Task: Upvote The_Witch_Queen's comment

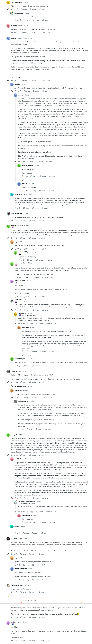Action: (x=12, y=554)
